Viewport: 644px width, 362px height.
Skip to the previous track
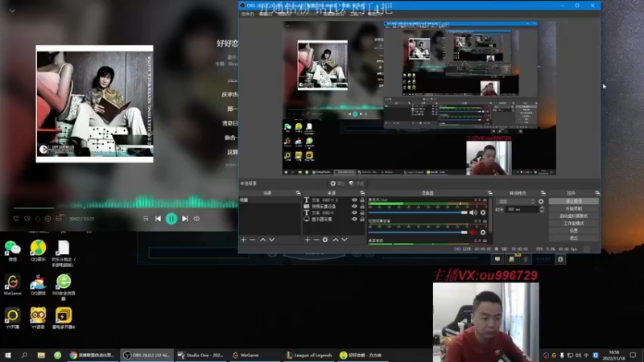(158, 219)
